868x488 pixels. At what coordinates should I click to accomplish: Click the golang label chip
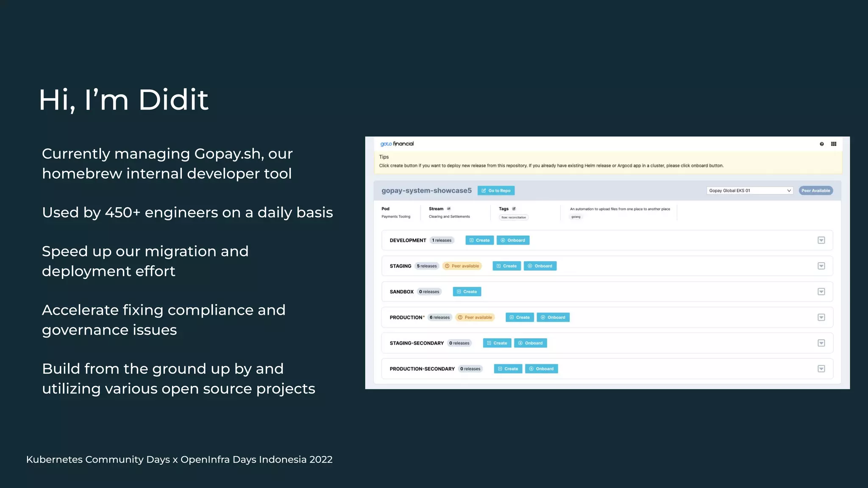(576, 217)
